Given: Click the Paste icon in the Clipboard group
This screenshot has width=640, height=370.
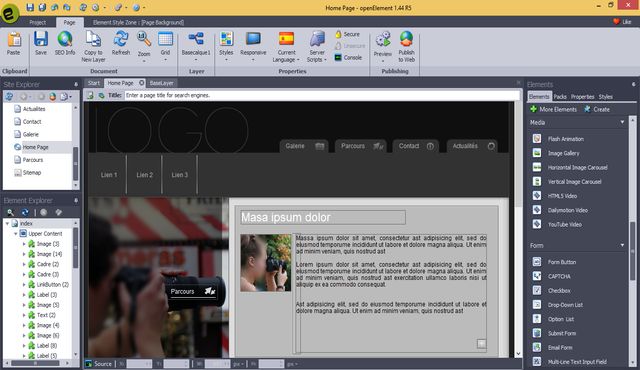Looking at the screenshot, I should point(14,40).
